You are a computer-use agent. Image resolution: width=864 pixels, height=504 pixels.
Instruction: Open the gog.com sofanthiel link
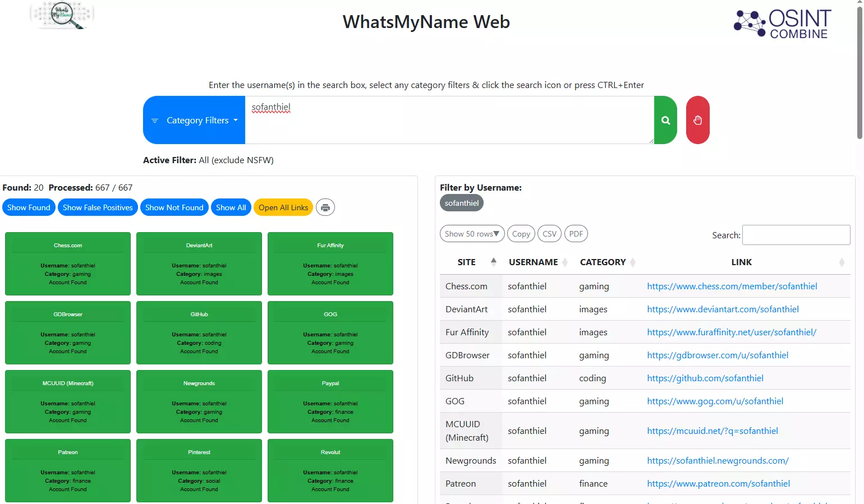point(715,401)
